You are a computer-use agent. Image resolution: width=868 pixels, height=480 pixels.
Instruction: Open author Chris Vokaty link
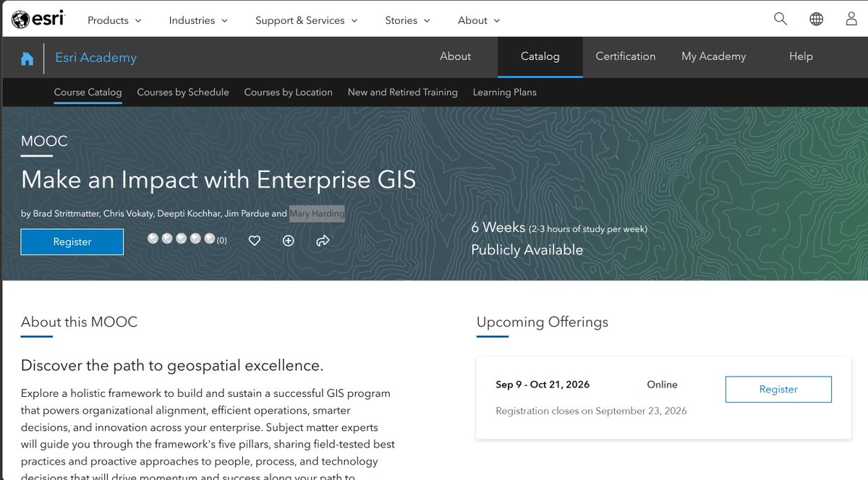[127, 213]
